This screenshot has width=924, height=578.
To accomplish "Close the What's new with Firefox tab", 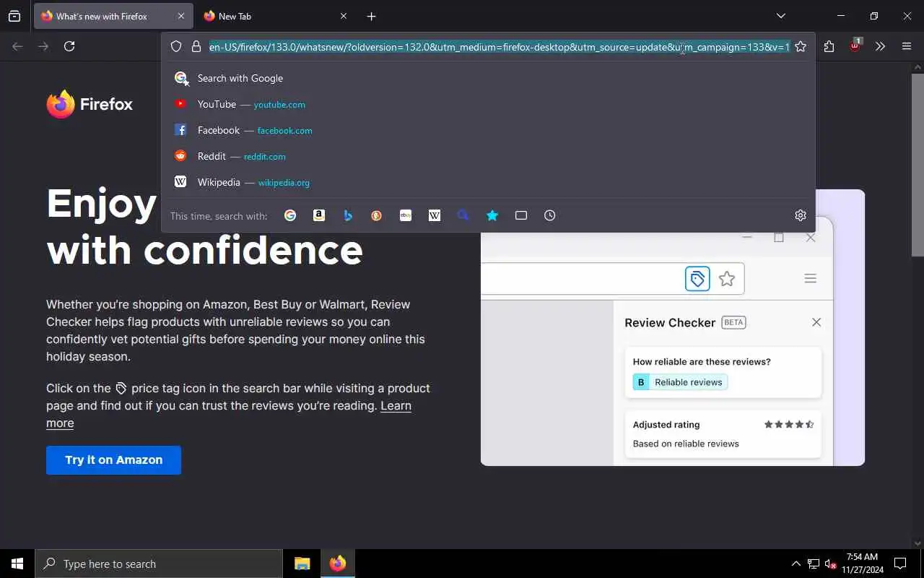I will tap(180, 16).
